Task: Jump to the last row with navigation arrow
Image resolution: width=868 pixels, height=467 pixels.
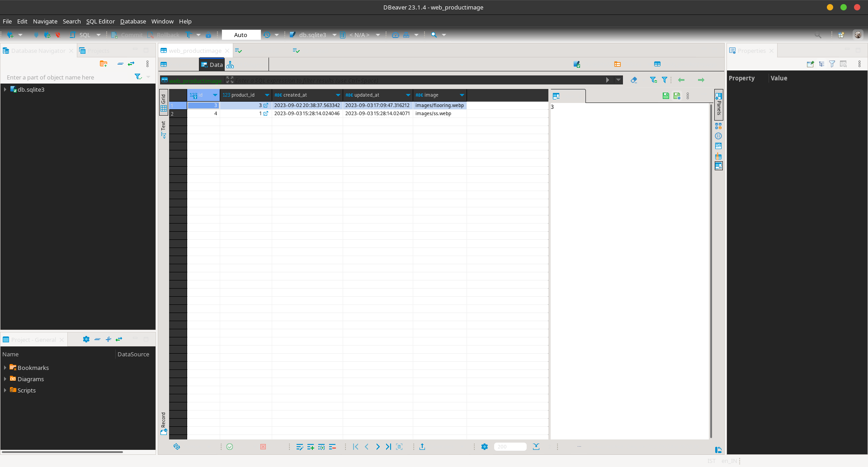Action: pyautogui.click(x=388, y=446)
